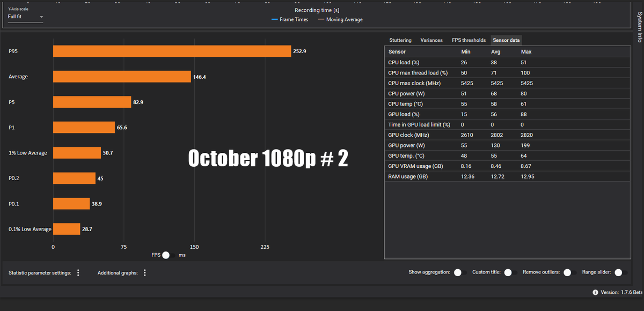
Task: Open the FPS thresholds tab
Action: tap(469, 40)
